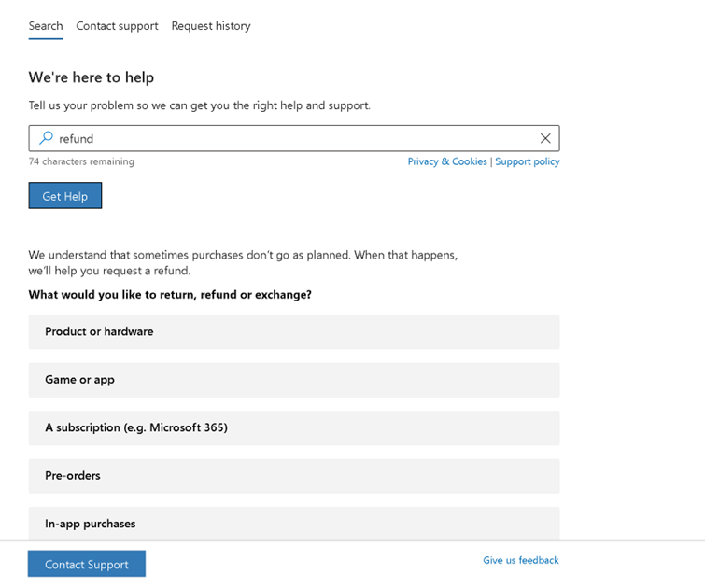Image resolution: width=705 pixels, height=588 pixels.
Task: Click the "We understand that sometimes purchases" paragraph
Action: (243, 262)
